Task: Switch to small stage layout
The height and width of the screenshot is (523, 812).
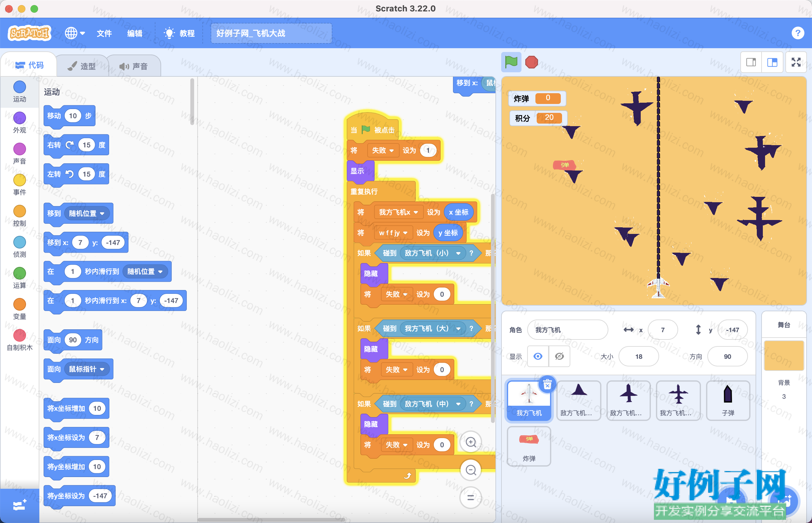Action: 751,62
